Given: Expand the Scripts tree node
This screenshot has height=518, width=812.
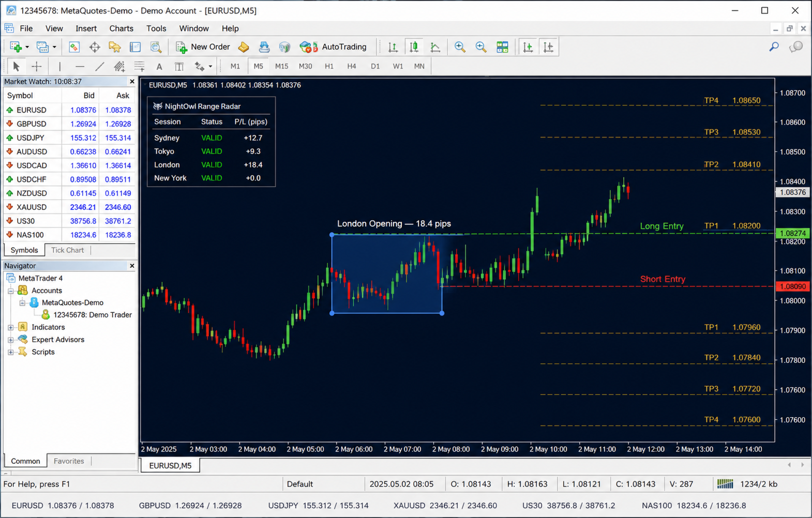Looking at the screenshot, I should (10, 353).
